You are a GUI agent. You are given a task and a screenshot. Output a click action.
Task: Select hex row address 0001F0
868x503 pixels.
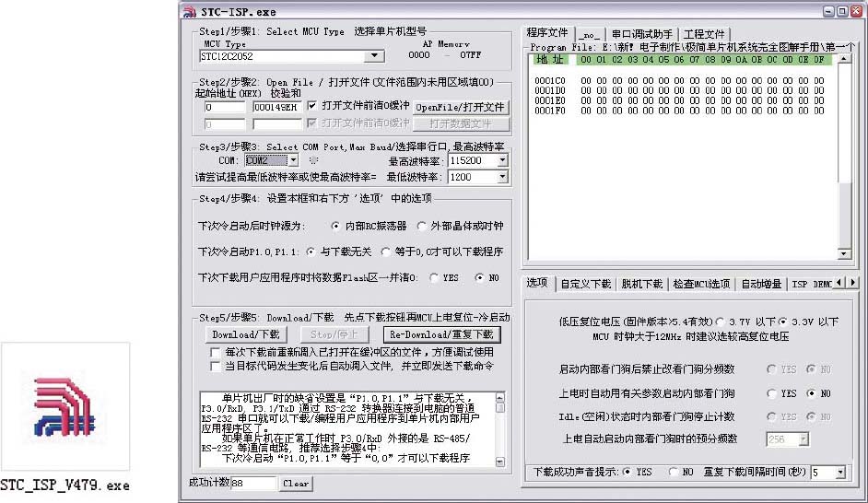point(550,111)
